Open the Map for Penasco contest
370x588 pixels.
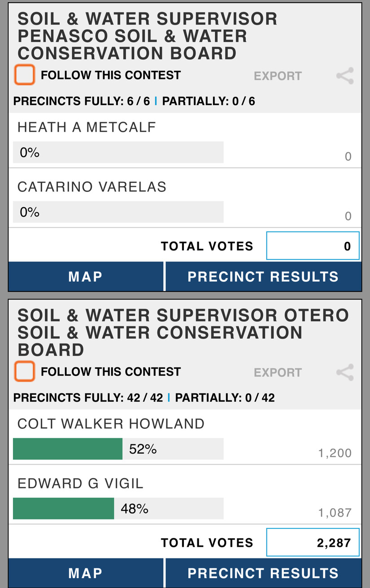tap(86, 276)
